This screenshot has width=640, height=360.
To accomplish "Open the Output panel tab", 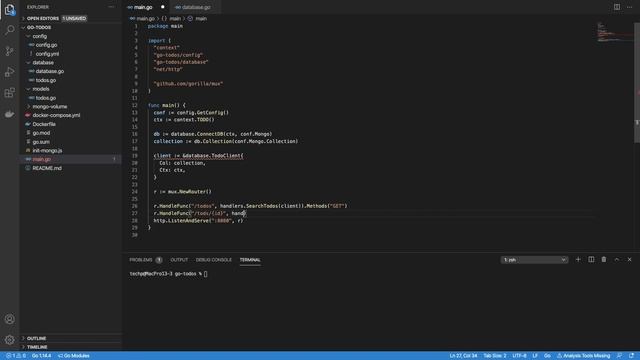I will tap(179, 260).
